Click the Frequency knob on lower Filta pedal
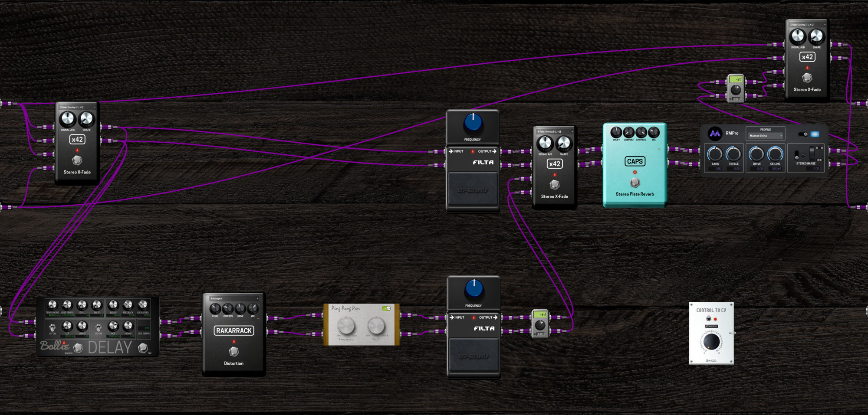 [474, 288]
